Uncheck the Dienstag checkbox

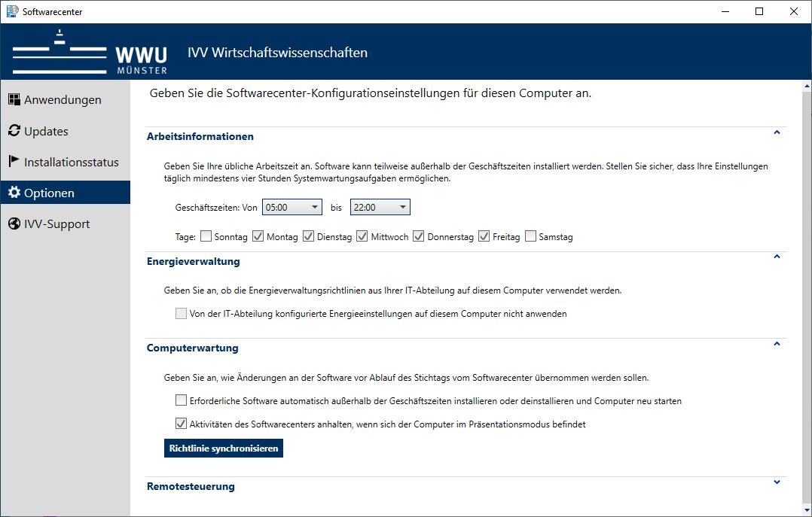(x=309, y=236)
